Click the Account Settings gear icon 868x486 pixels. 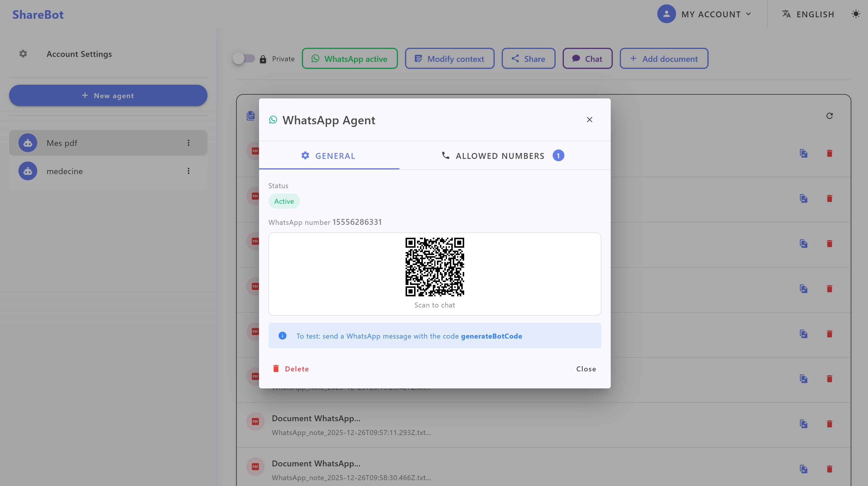click(x=23, y=54)
